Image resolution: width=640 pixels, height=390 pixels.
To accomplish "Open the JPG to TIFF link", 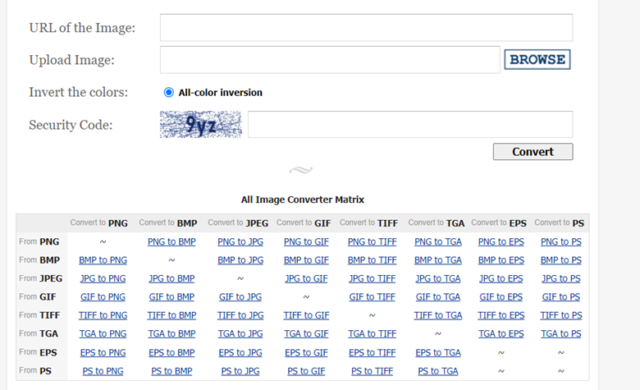I will point(372,279).
